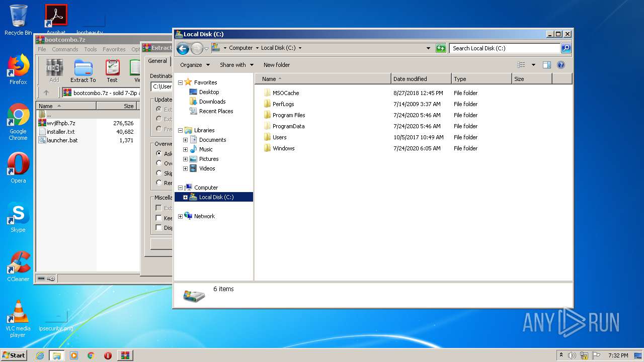Launch Firefox from the desktop
This screenshot has width=644, height=362.
[x=18, y=69]
